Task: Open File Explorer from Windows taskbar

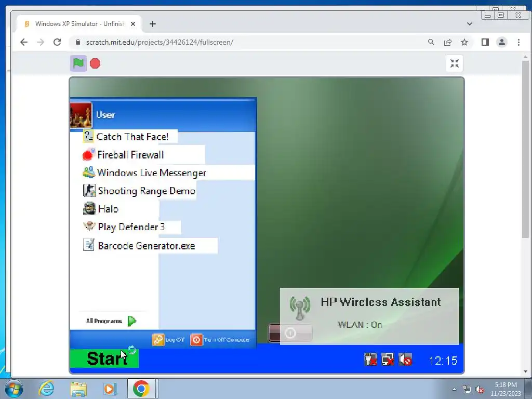Action: coord(78,389)
